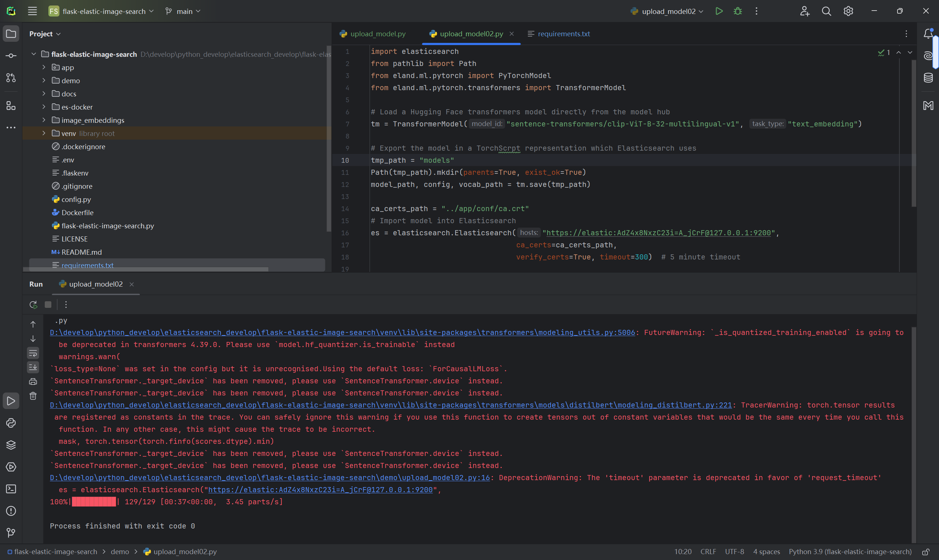The image size is (939, 560).
Task: Toggle scroll to end of console output
Action: [x=33, y=367]
